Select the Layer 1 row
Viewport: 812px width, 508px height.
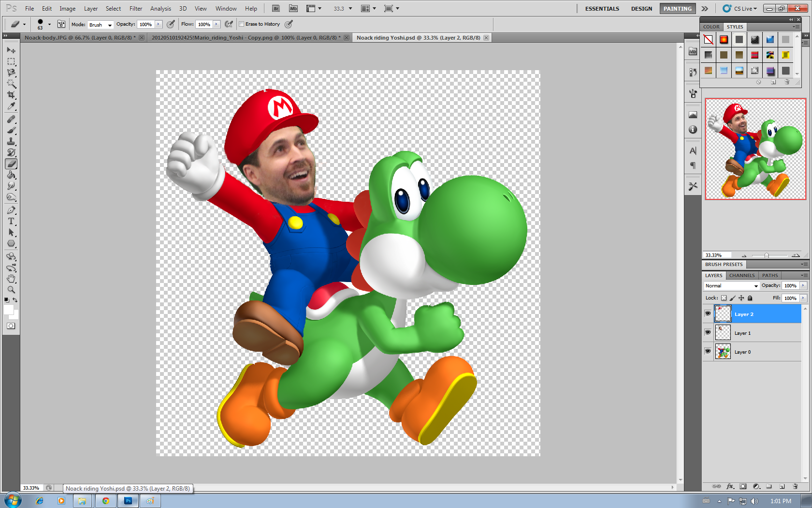click(x=752, y=333)
